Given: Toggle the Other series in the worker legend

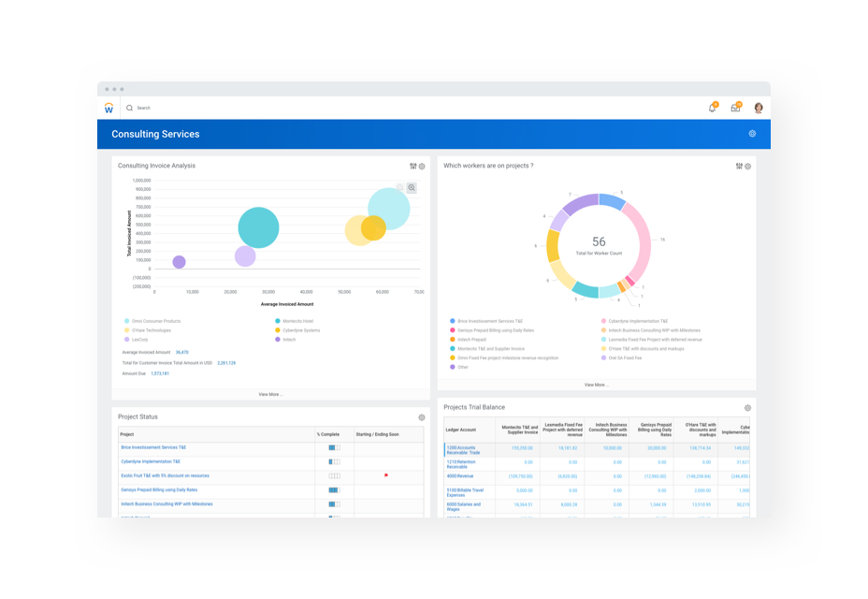Looking at the screenshot, I should (x=460, y=367).
